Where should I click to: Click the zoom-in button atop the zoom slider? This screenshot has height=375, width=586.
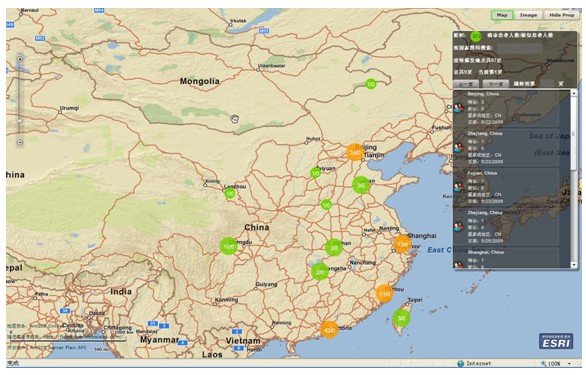pyautogui.click(x=20, y=59)
